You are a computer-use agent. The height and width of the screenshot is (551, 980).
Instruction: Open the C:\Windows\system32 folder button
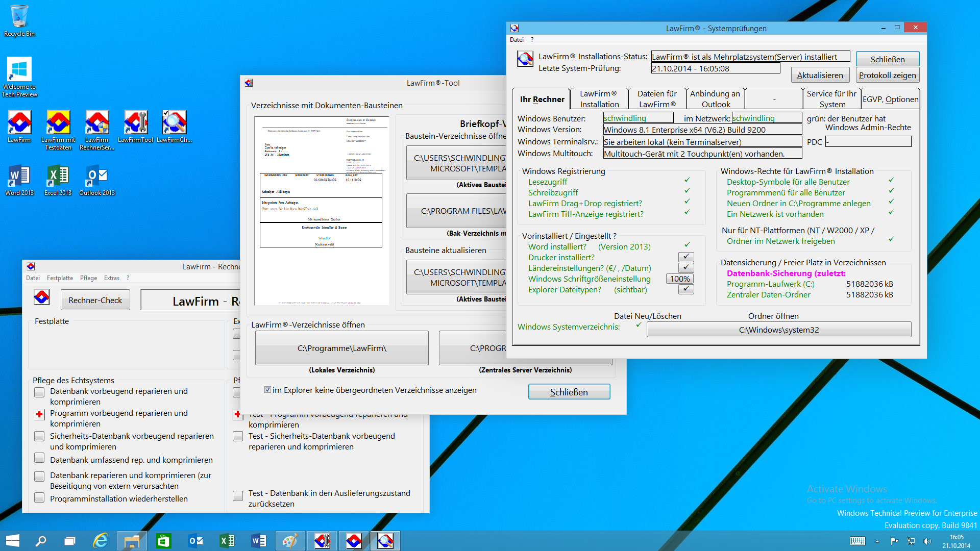pos(778,330)
